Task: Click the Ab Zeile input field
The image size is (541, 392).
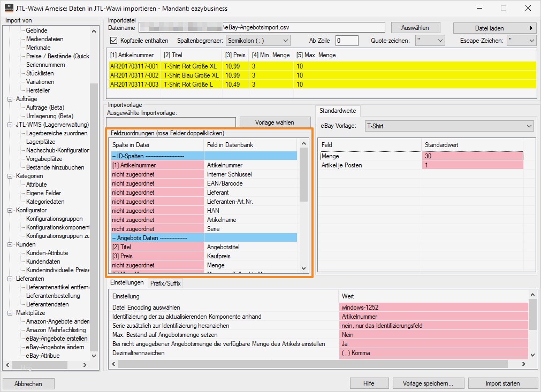Action: point(346,41)
